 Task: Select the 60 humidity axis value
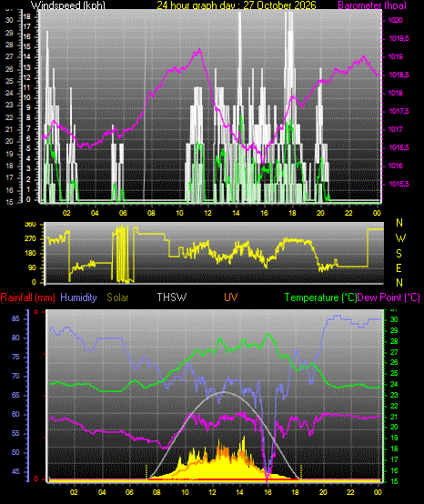[15, 414]
